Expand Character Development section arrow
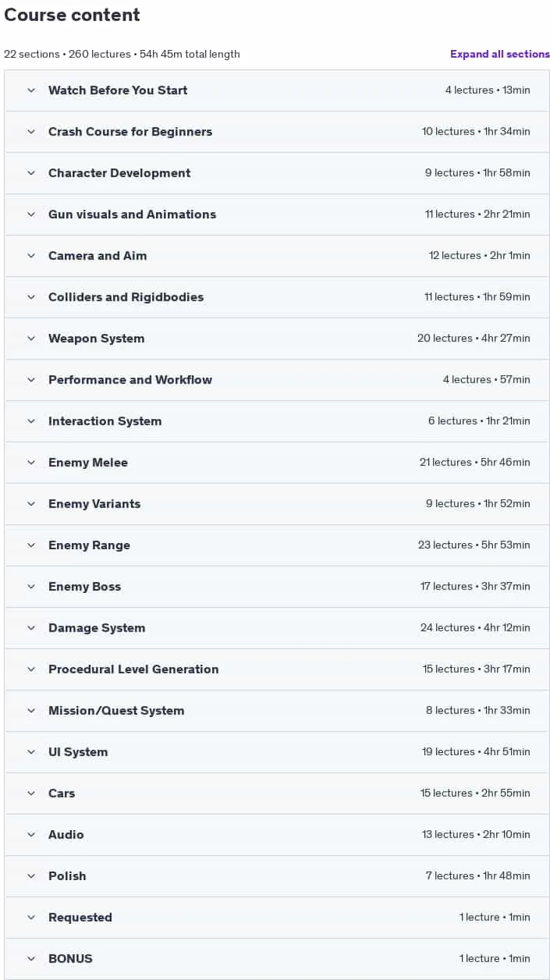Viewport: 550px width, 980px height. (x=31, y=173)
